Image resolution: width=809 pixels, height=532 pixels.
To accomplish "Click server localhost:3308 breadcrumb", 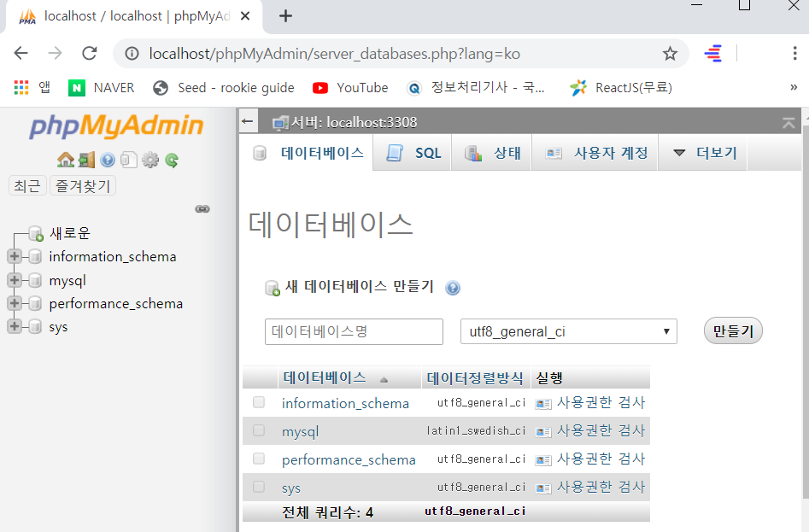I will click(x=354, y=122).
